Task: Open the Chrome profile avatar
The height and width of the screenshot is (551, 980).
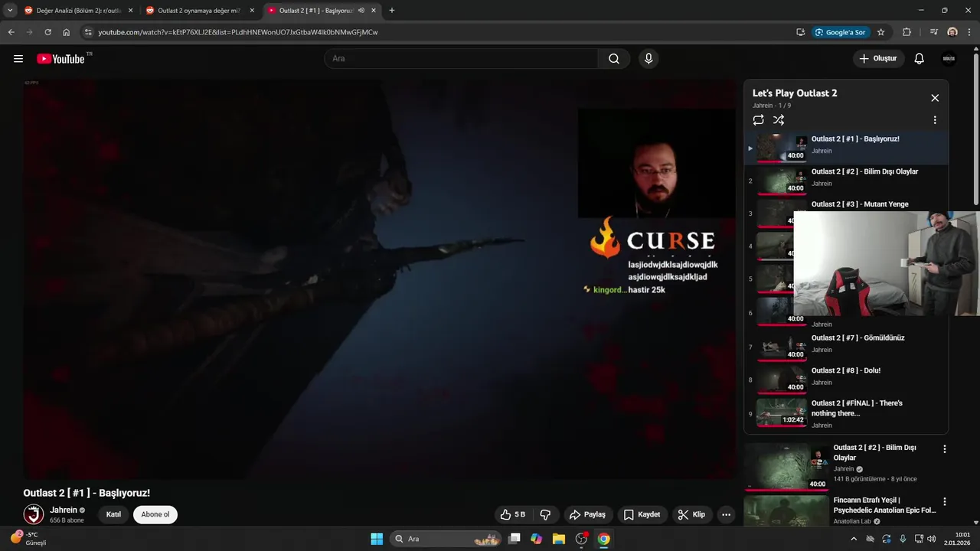Action: (x=952, y=32)
